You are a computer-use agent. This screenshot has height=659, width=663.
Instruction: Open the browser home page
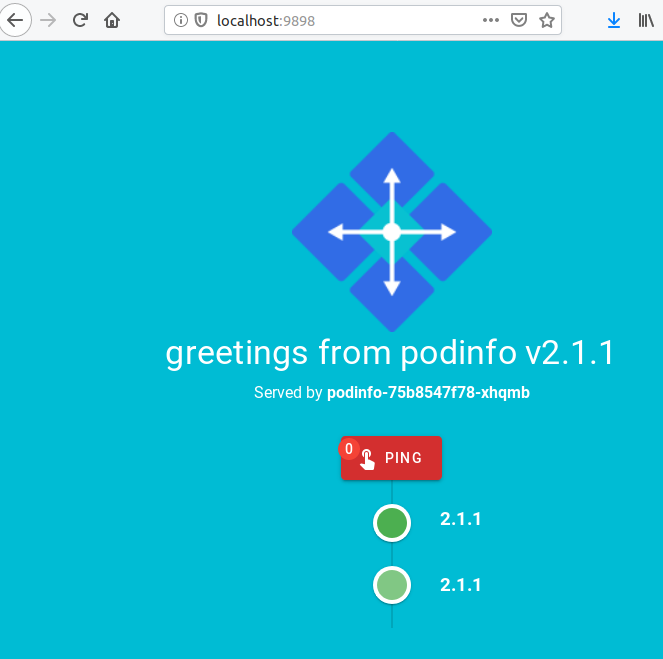coord(112,20)
